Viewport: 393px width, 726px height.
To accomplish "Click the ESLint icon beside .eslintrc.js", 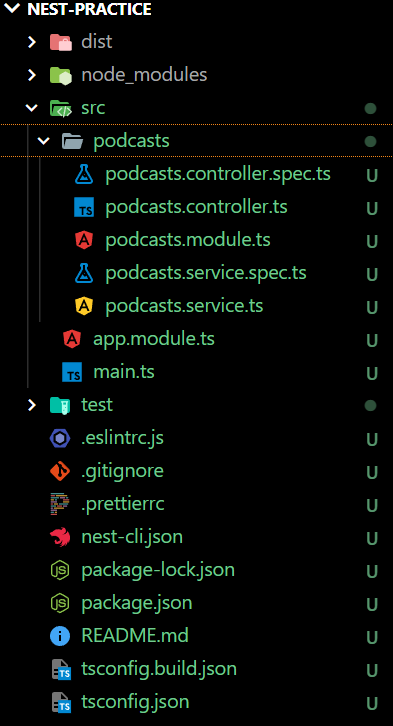I will click(60, 438).
